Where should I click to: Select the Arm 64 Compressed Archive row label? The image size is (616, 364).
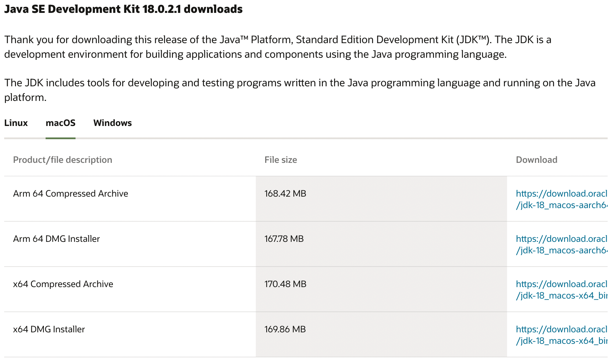(71, 193)
